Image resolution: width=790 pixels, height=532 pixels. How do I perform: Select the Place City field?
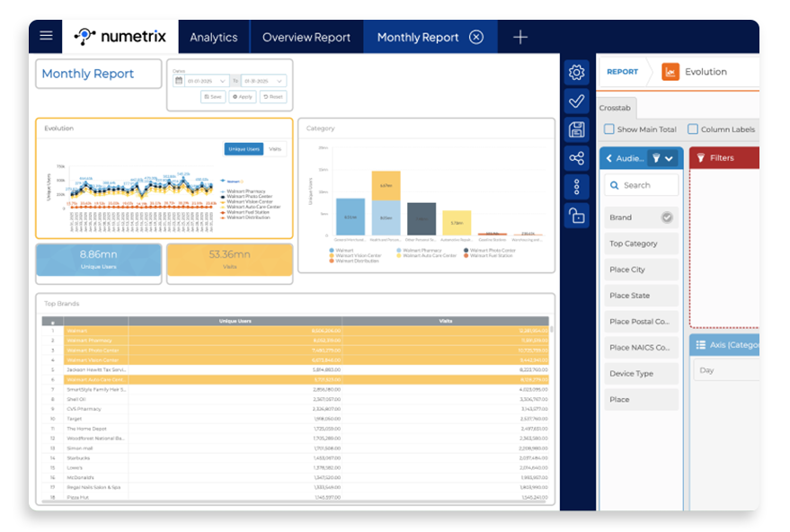click(x=641, y=270)
